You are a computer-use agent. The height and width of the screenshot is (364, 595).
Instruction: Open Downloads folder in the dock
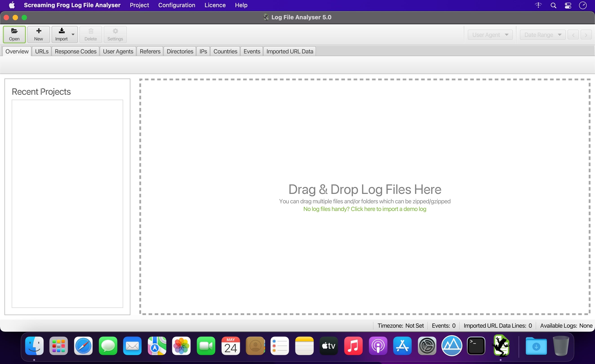coord(536,346)
